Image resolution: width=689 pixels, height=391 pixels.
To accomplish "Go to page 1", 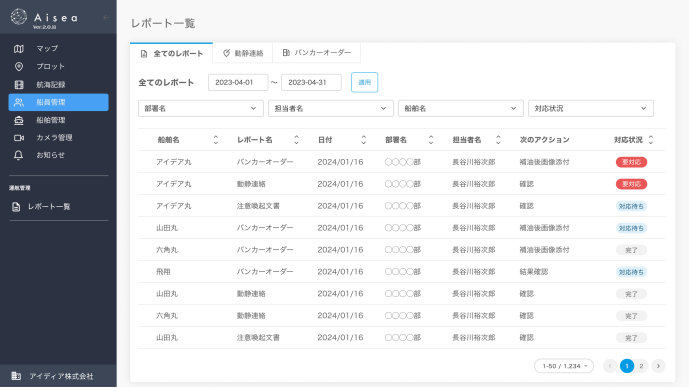I will [x=627, y=366].
